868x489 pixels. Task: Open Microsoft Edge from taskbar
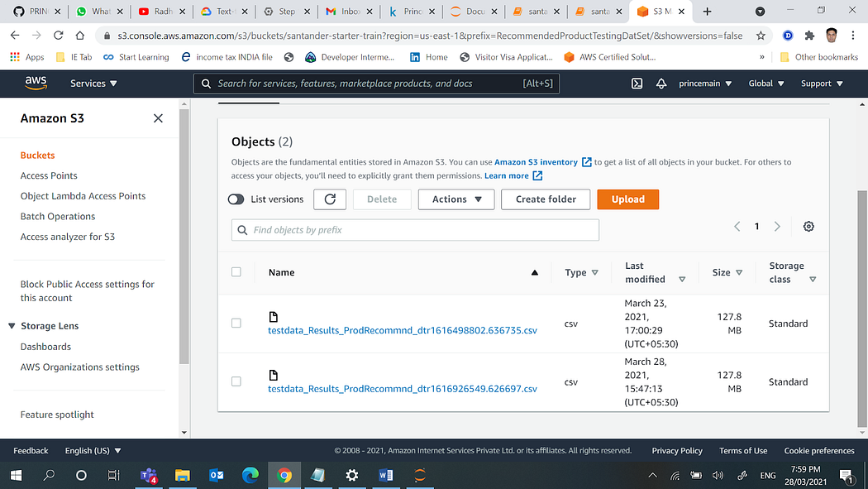point(250,475)
